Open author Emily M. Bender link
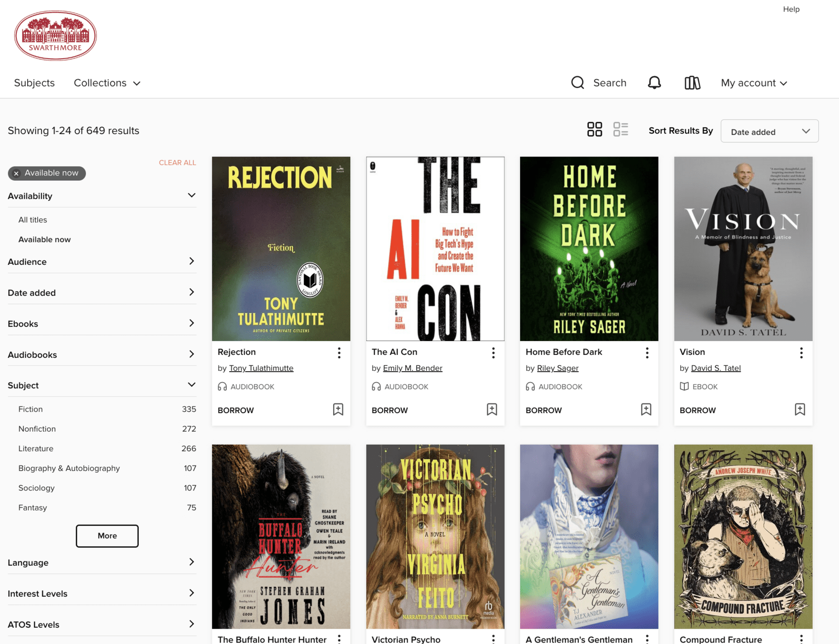This screenshot has height=644, width=839. click(412, 368)
